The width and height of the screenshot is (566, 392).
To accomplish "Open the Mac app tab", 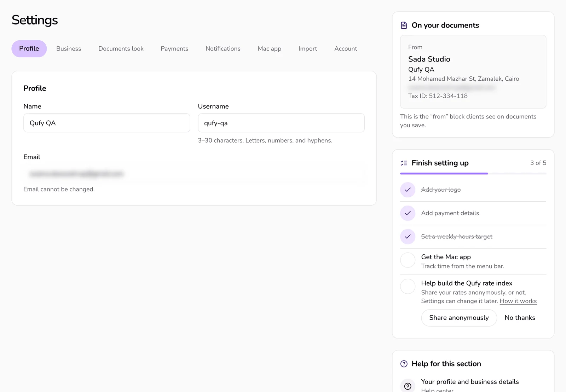I will (x=269, y=48).
